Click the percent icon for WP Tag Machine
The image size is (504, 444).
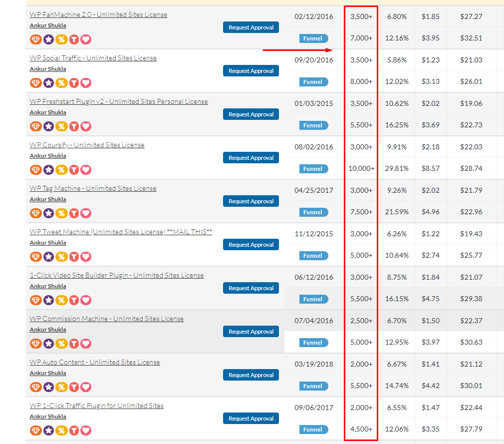point(61,213)
